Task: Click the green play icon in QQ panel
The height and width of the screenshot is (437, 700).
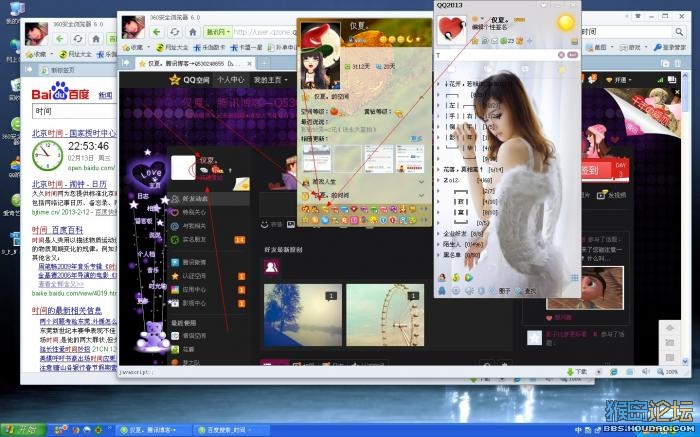Action: (x=469, y=278)
